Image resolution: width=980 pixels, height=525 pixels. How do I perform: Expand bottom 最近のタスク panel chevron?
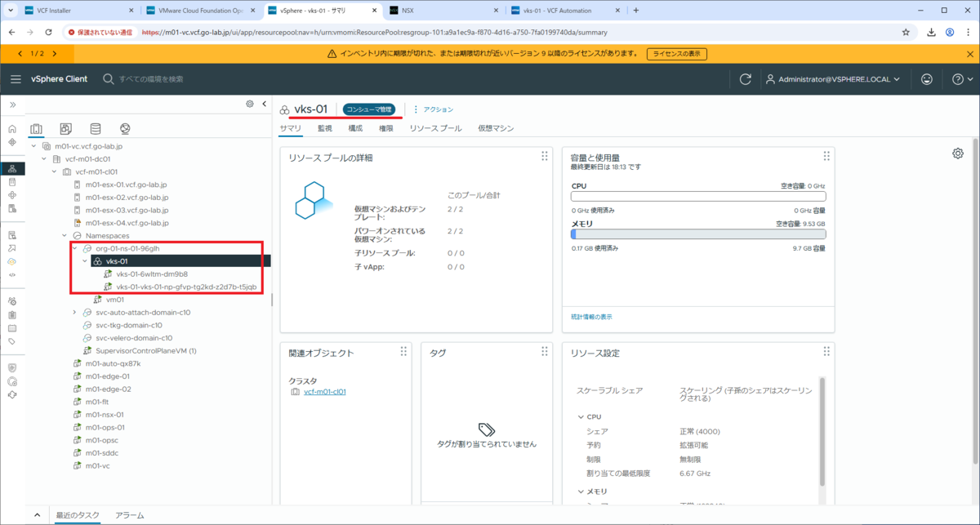(x=36, y=515)
